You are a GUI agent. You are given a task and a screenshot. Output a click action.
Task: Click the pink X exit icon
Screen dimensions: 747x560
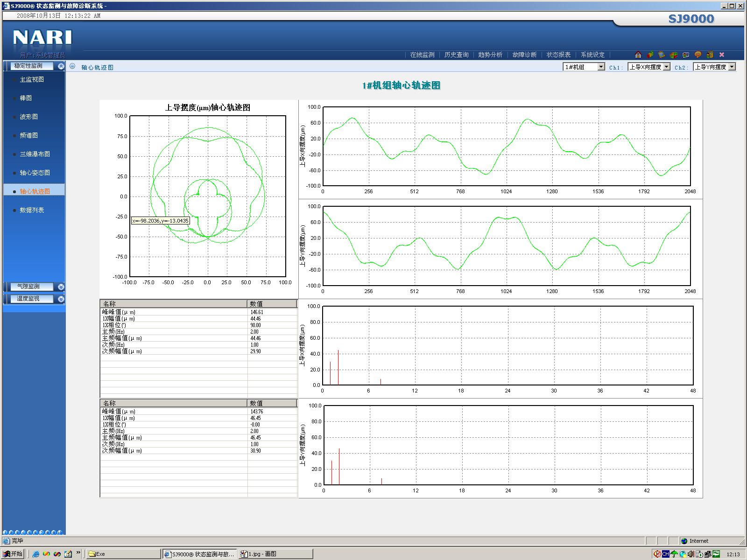point(722,55)
